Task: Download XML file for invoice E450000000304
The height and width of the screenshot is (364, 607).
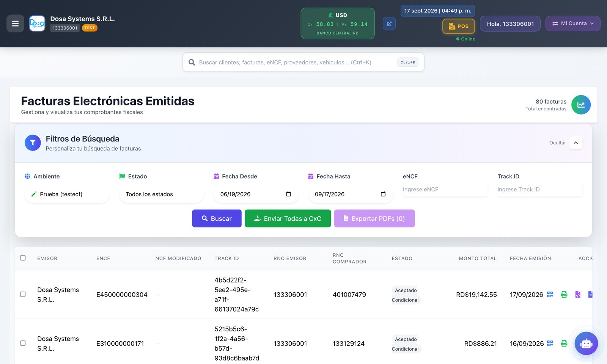Action: click(578, 295)
